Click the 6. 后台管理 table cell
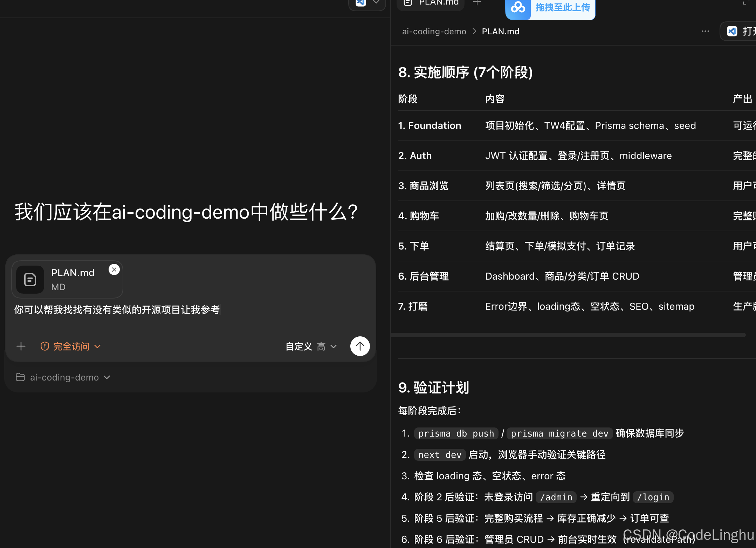756x548 pixels. 423,276
